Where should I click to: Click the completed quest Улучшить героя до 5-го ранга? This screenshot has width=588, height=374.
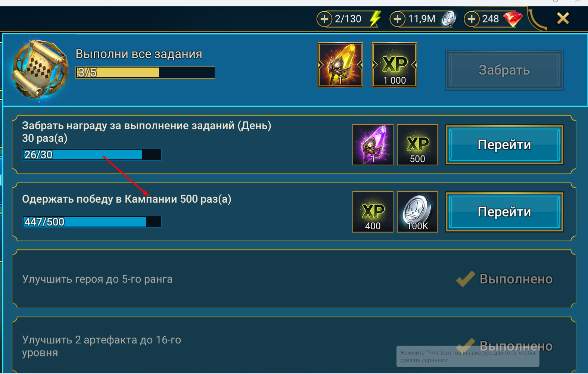(x=294, y=279)
